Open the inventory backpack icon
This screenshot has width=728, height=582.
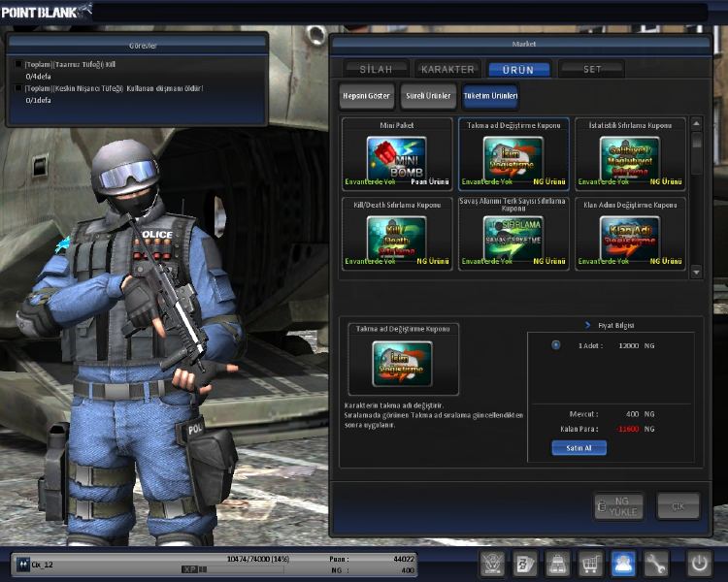pyautogui.click(x=557, y=564)
